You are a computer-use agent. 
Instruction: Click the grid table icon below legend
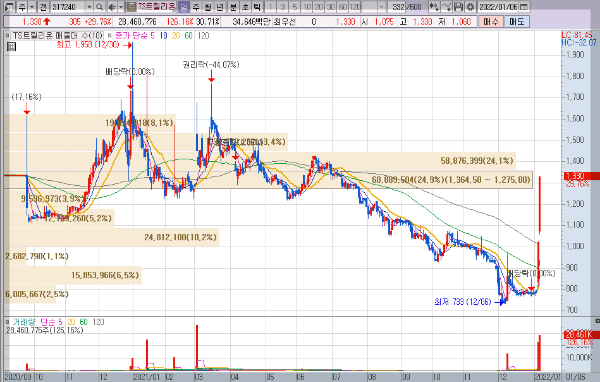[x=11, y=47]
